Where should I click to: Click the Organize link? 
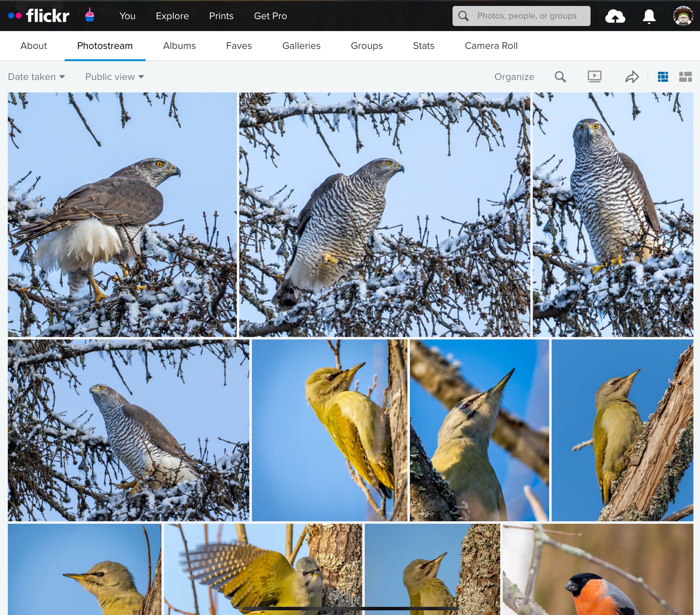[x=514, y=77]
